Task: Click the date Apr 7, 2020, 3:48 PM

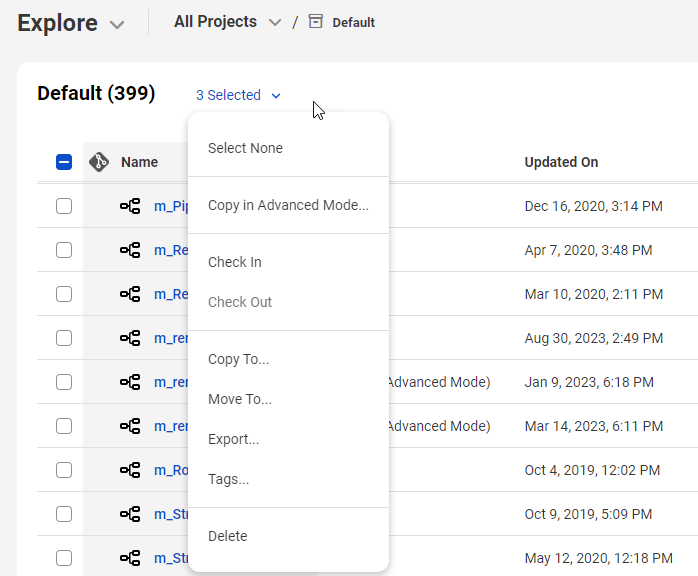Action: [x=588, y=250]
